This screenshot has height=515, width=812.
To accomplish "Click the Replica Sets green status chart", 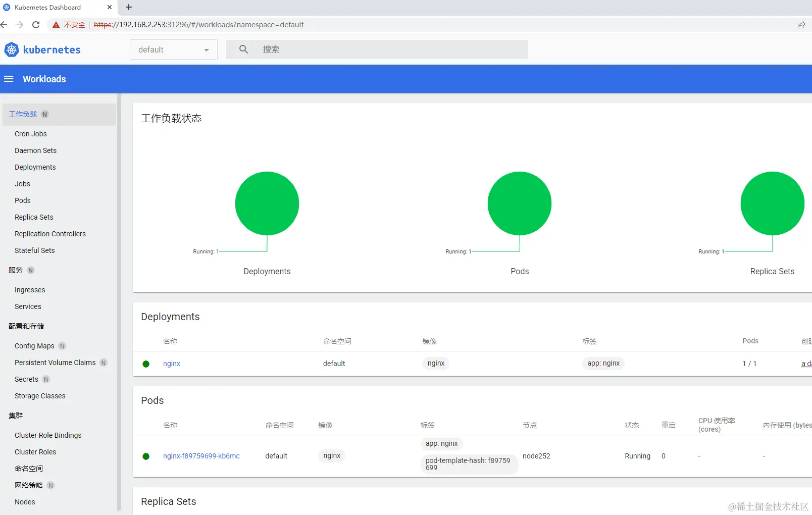I will pyautogui.click(x=773, y=203).
